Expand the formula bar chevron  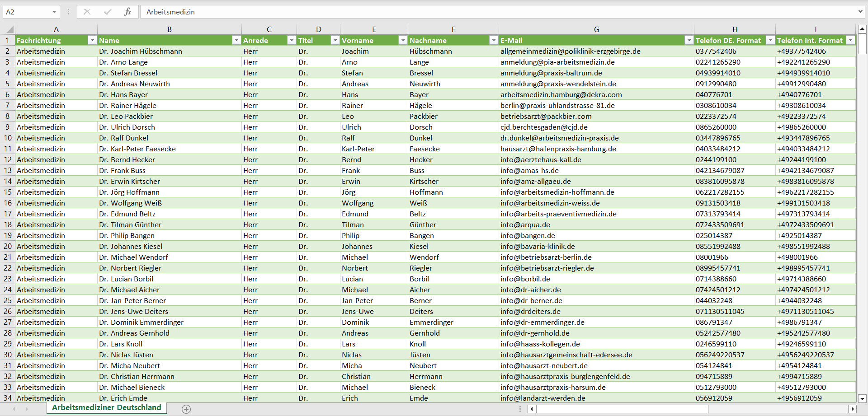860,12
